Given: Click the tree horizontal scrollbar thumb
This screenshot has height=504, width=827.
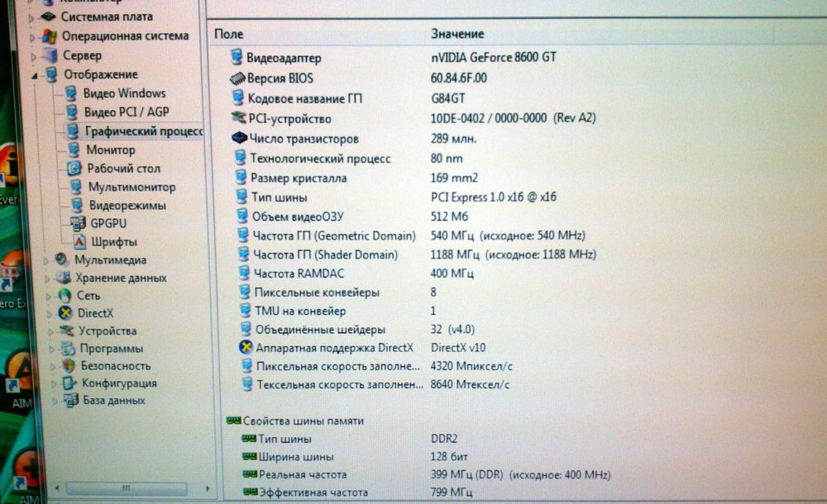Looking at the screenshot, I should (x=127, y=488).
